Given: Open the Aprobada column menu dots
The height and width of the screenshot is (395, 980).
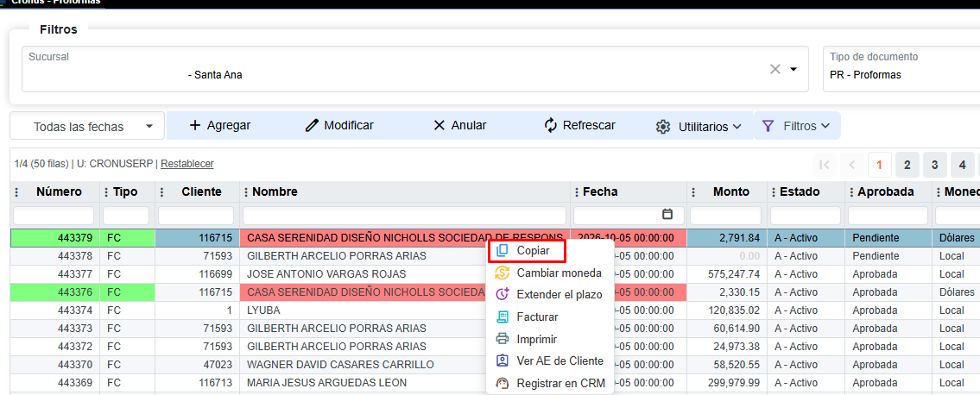Looking at the screenshot, I should click(852, 192).
